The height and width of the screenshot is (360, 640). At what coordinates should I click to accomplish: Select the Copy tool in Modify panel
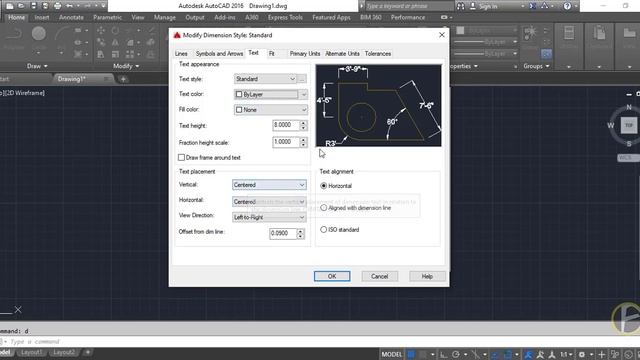point(101,42)
